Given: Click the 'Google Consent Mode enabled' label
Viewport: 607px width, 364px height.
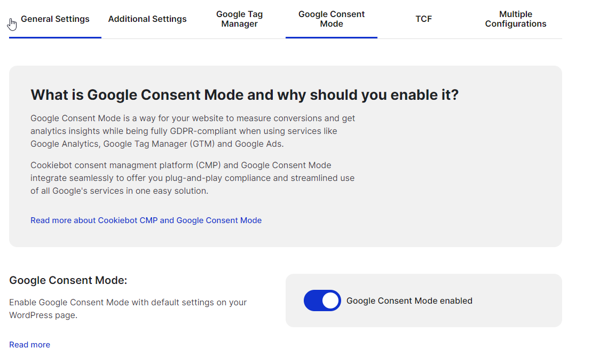Looking at the screenshot, I should pos(409,300).
